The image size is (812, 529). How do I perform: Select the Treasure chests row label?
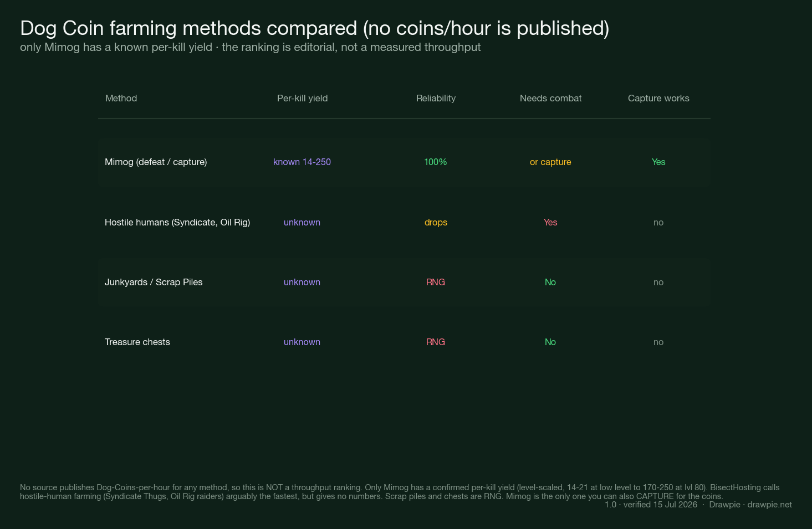[x=137, y=342]
